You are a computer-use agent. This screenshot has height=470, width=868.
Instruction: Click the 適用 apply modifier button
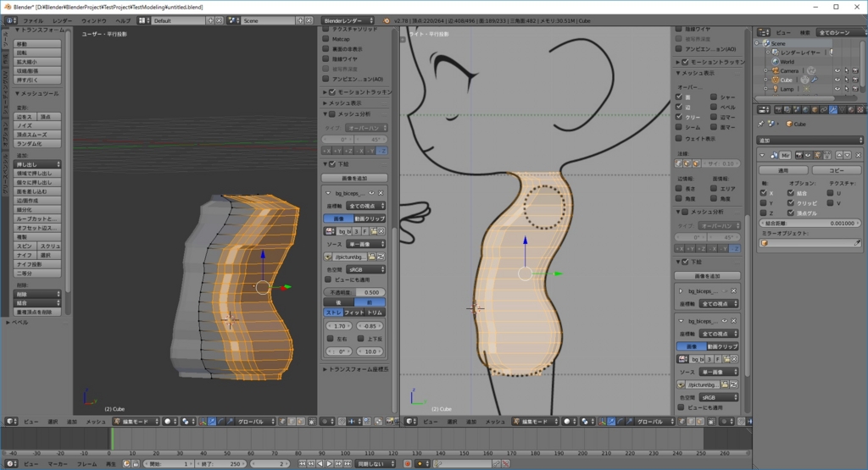pos(783,170)
